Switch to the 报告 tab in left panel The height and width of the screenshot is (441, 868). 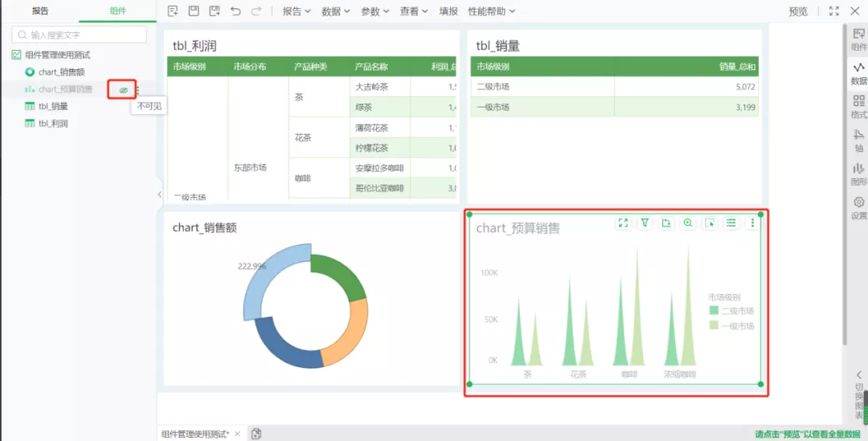(x=40, y=10)
